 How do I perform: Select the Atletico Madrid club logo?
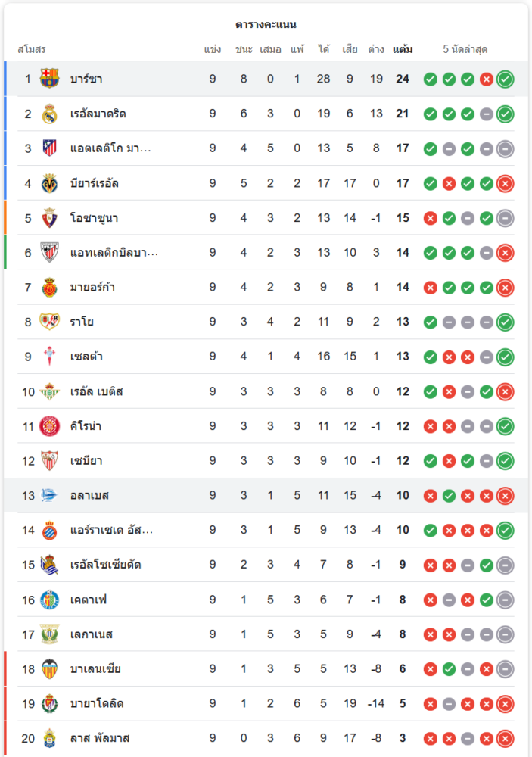click(x=50, y=148)
